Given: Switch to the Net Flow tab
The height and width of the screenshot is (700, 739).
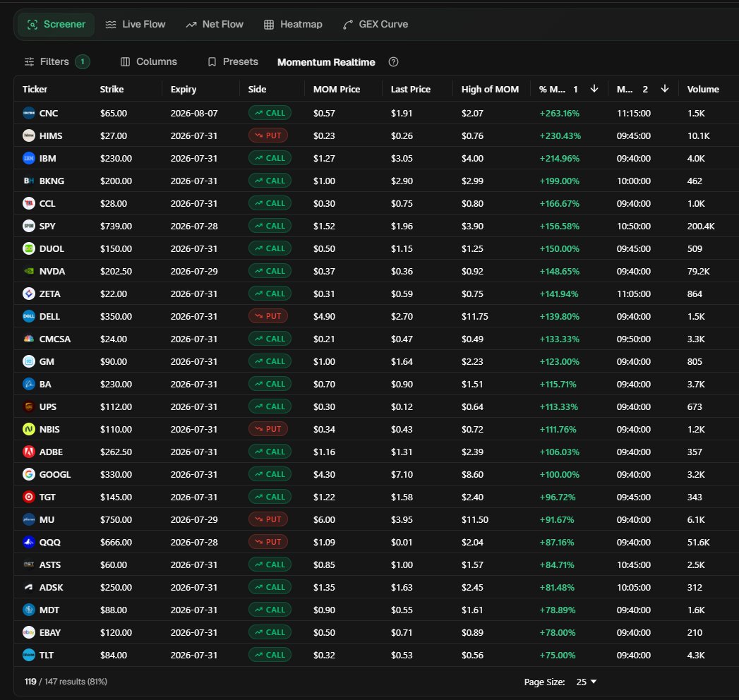Looking at the screenshot, I should [x=215, y=25].
